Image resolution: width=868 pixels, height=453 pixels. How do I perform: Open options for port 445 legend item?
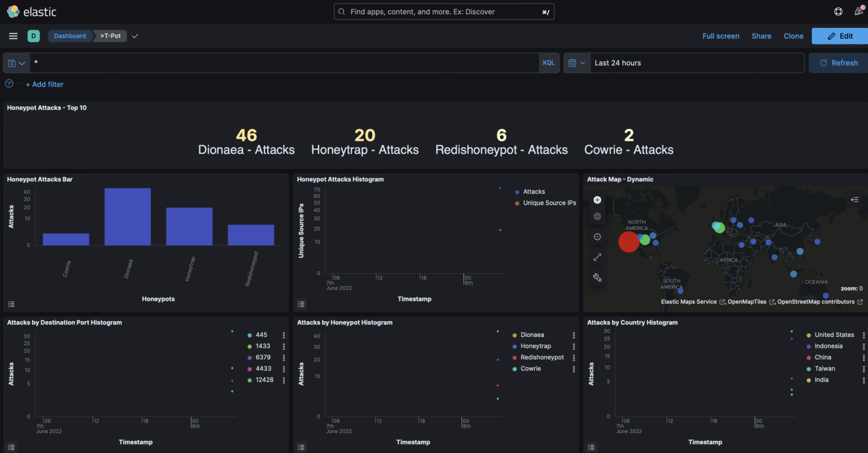pos(284,335)
